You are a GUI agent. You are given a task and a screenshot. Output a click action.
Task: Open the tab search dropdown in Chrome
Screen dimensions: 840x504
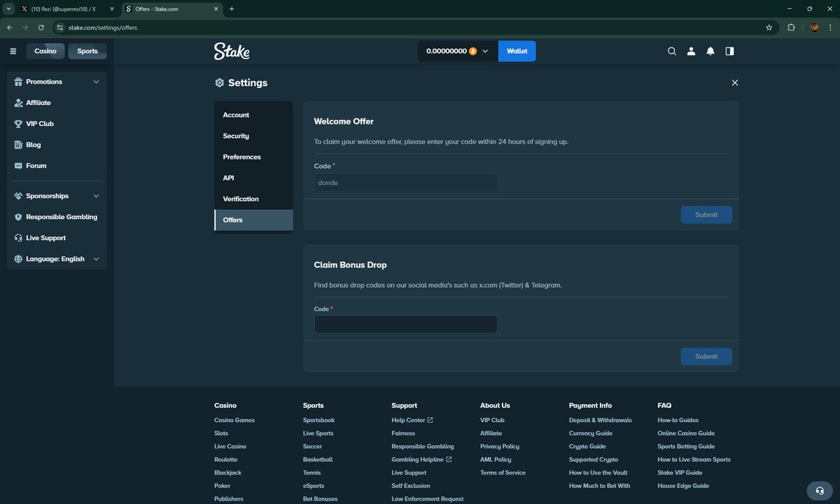pyautogui.click(x=8, y=9)
